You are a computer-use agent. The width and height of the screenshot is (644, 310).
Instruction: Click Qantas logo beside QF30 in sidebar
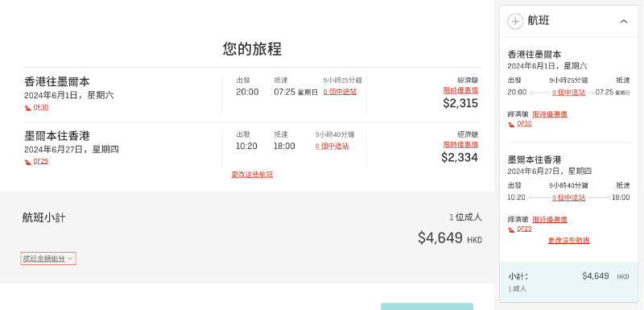(511, 125)
